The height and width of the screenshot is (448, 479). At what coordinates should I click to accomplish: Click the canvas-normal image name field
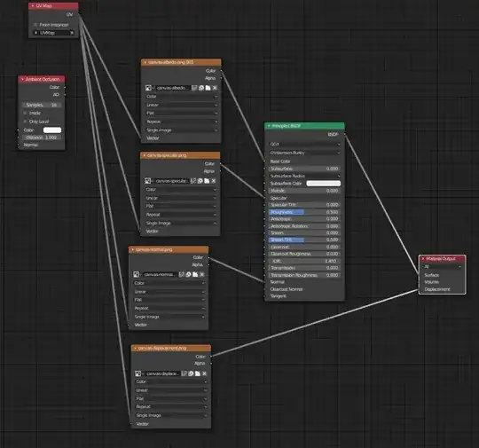pyautogui.click(x=160, y=274)
